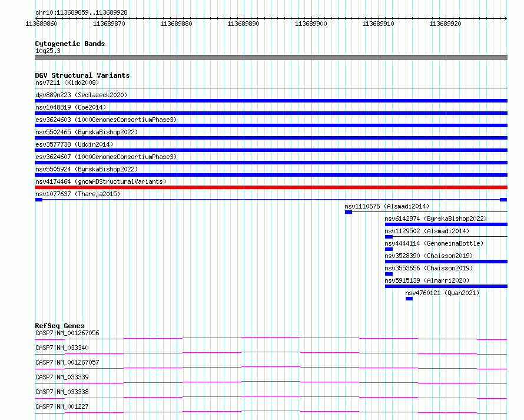
Task: Open variant esv3624603 (1000GenomesConsortiumPhase3)
Action: pos(106,120)
